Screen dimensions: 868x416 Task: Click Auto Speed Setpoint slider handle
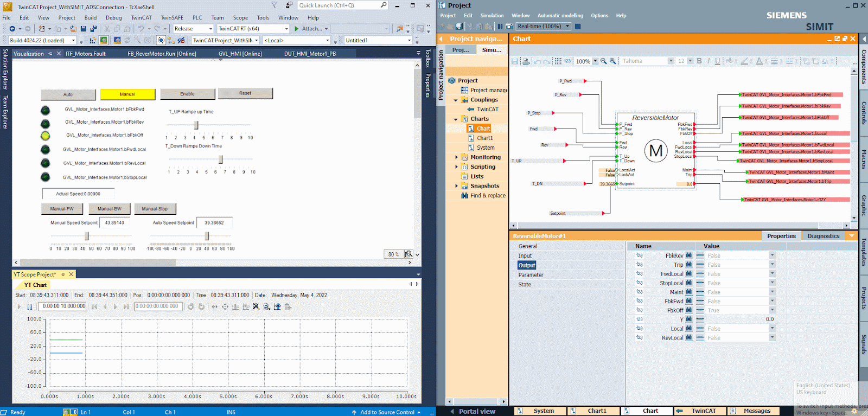(207, 236)
